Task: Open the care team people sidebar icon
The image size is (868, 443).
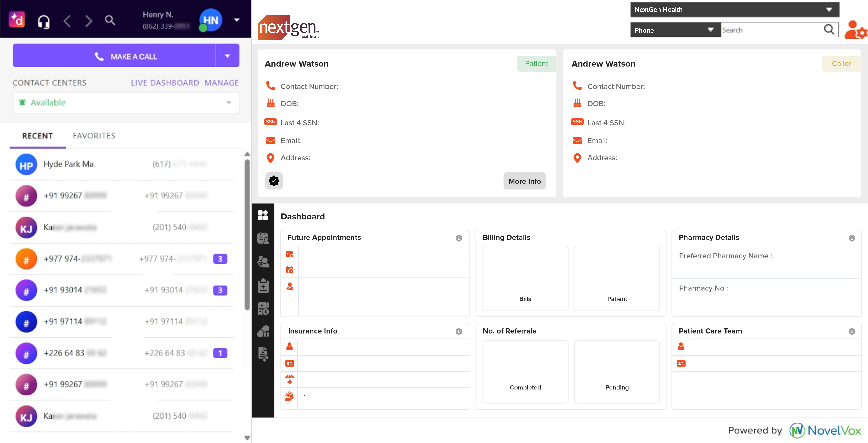Action: 263,262
